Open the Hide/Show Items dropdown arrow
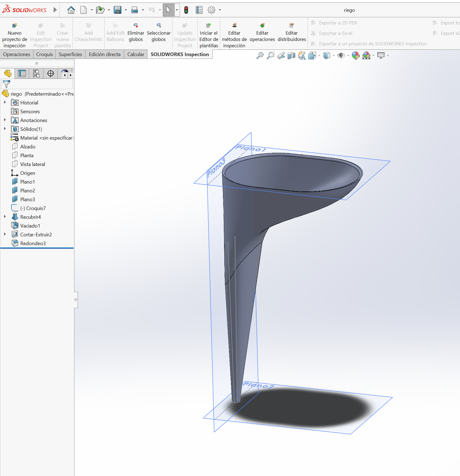 pyautogui.click(x=348, y=56)
